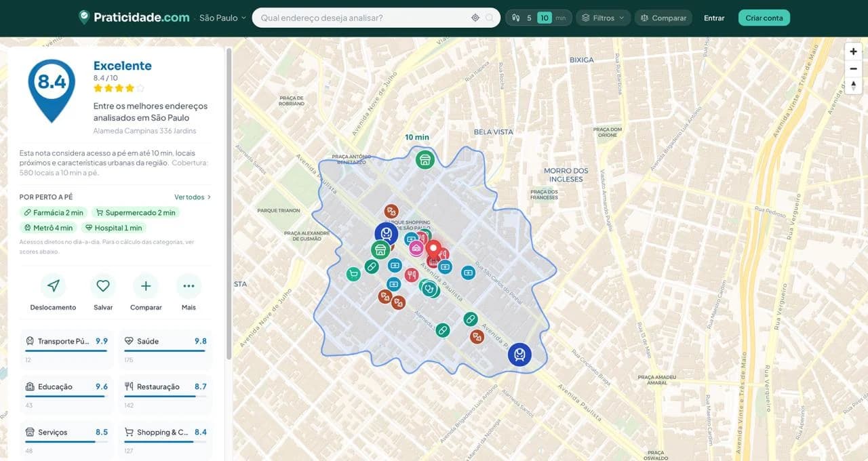Expand the Filtros dropdown
868x461 pixels.
click(x=604, y=18)
